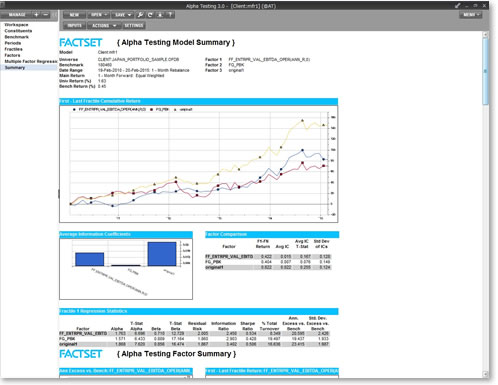Open the wrench options icon
The image size is (498, 385).
140,15
